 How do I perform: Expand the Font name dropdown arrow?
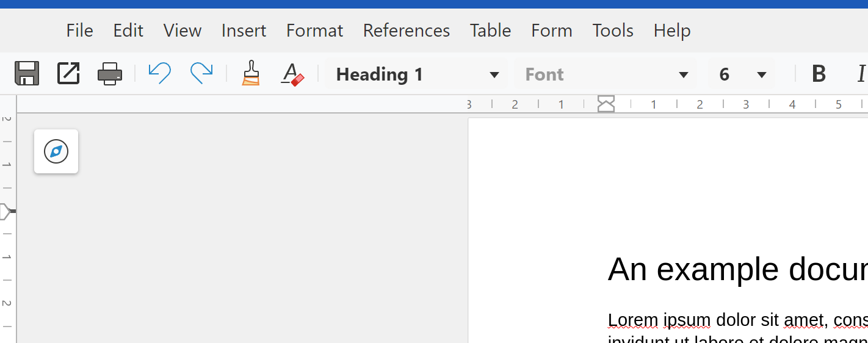click(684, 75)
